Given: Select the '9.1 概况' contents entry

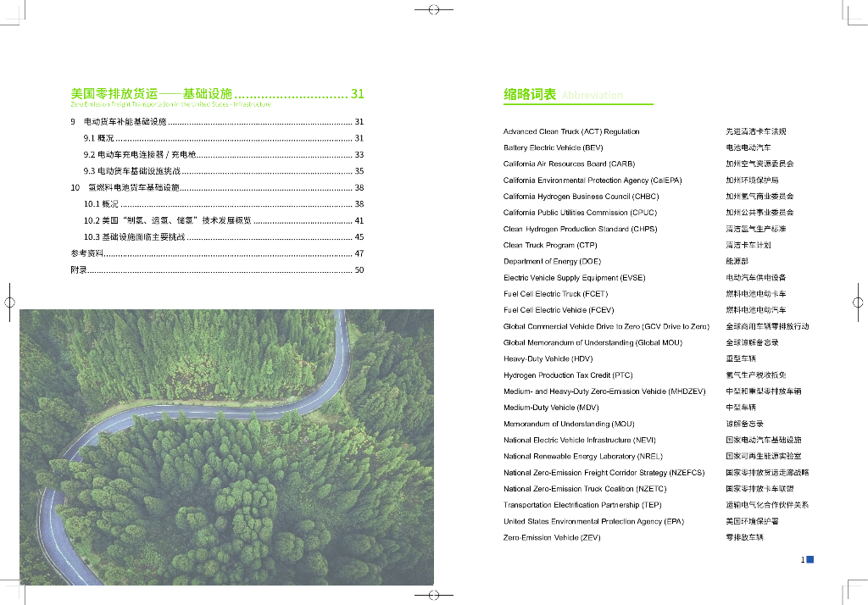Looking at the screenshot, I should [x=224, y=138].
